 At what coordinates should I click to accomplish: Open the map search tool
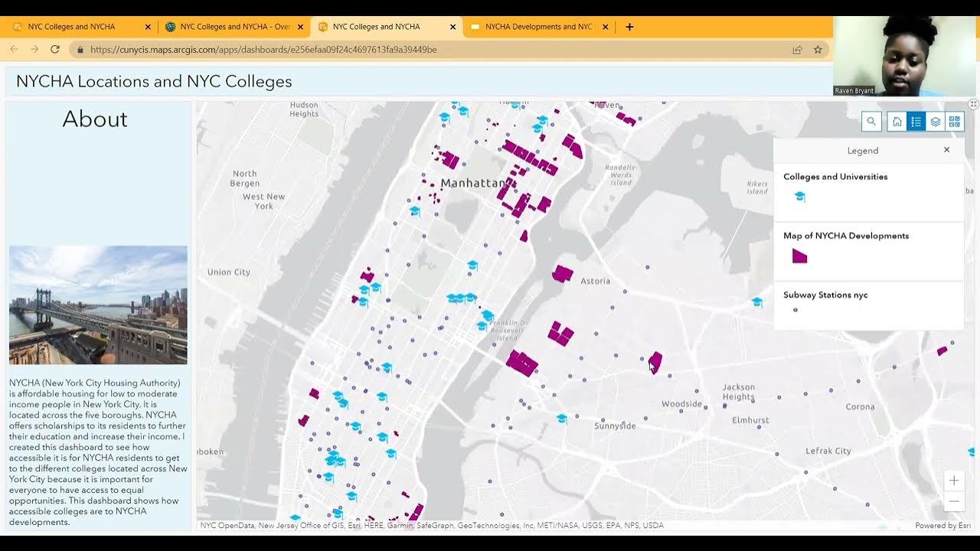[871, 122]
